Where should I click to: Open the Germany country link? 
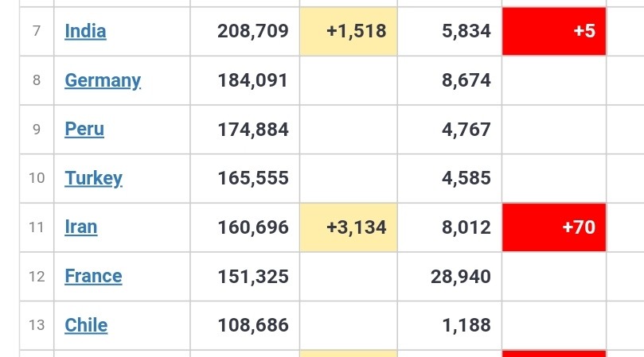103,80
